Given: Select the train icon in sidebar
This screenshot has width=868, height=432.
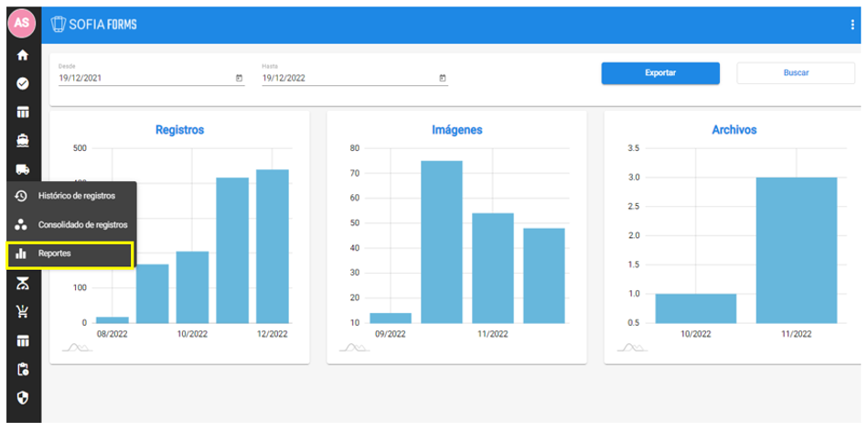Looking at the screenshot, I should [22, 141].
